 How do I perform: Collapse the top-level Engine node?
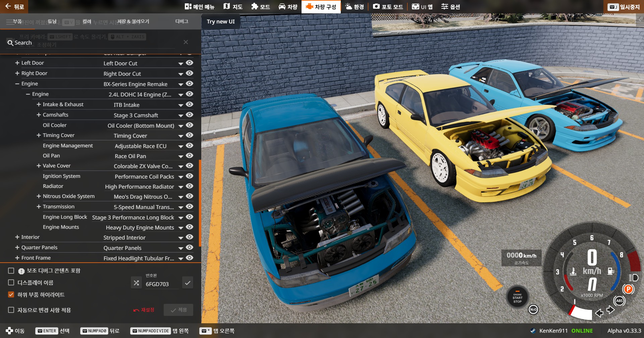17,84
